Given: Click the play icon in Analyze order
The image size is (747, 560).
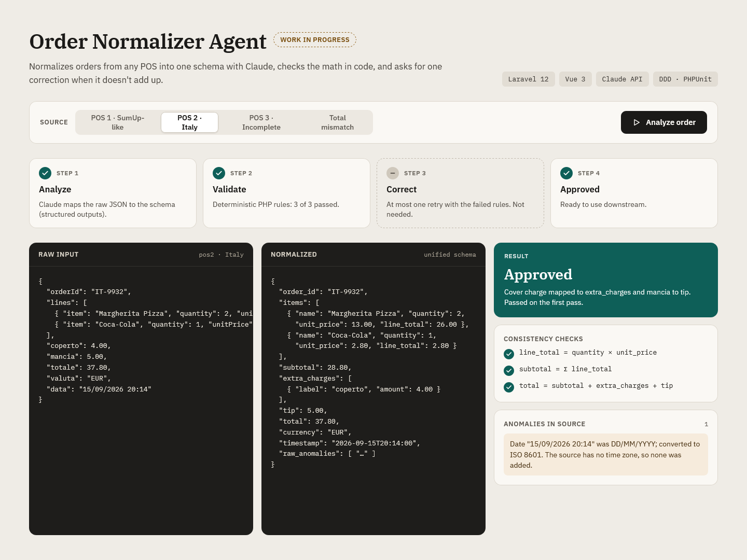Looking at the screenshot, I should pos(637,122).
